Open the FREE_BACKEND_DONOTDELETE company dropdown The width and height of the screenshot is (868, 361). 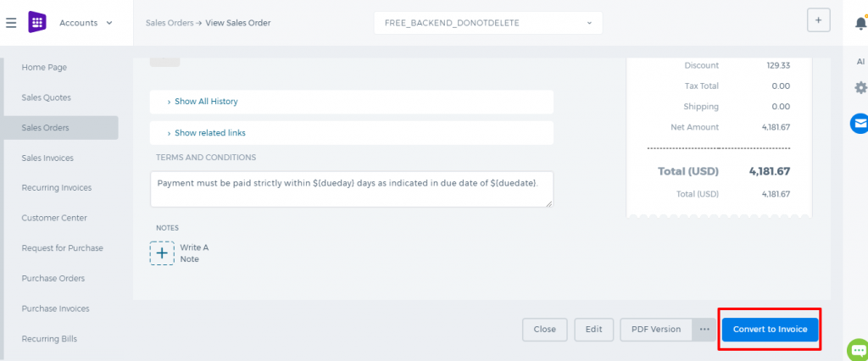(487, 23)
